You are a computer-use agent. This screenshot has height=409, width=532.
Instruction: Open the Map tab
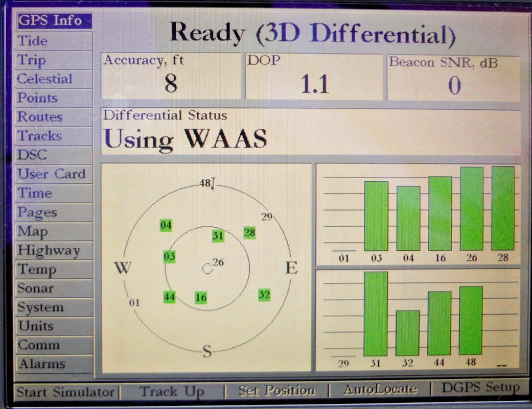pyautogui.click(x=54, y=231)
